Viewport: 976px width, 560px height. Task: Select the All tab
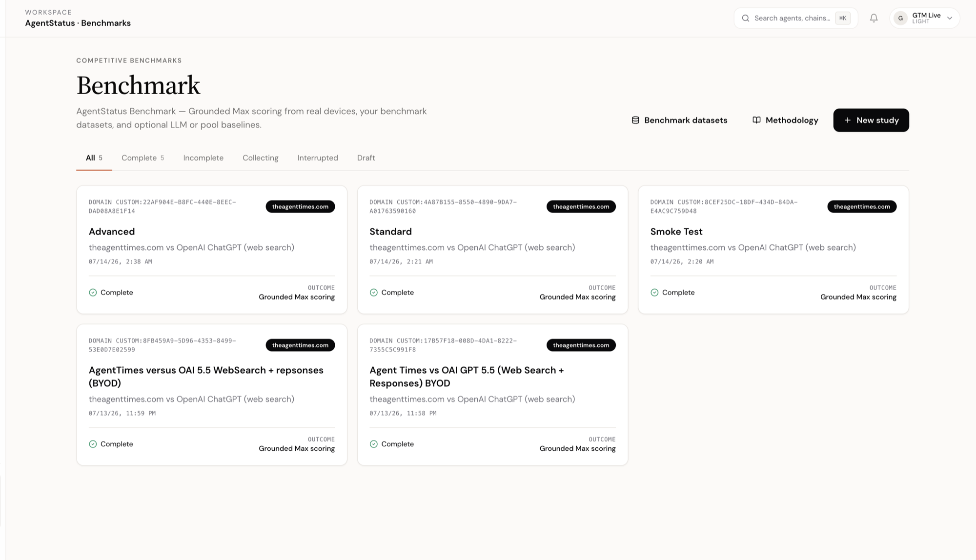[94, 158]
